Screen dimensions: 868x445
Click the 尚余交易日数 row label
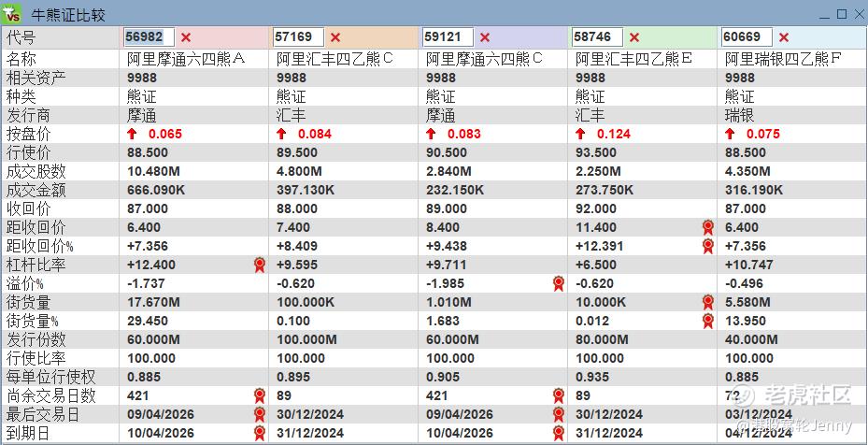[51, 395]
